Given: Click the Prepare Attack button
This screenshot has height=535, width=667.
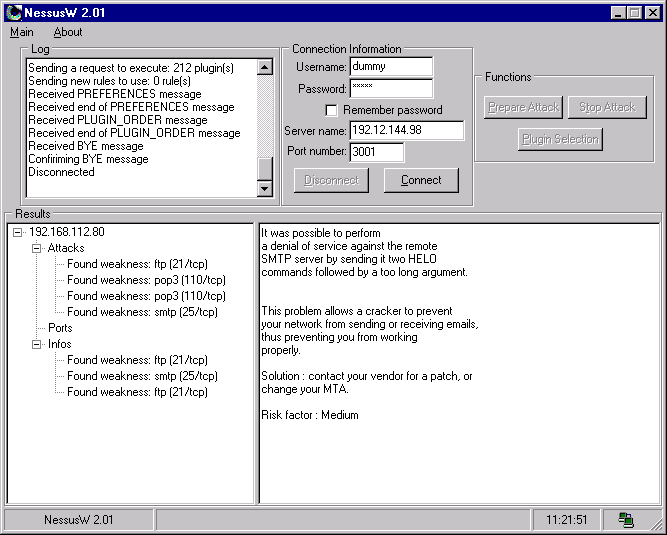Looking at the screenshot, I should (523, 107).
